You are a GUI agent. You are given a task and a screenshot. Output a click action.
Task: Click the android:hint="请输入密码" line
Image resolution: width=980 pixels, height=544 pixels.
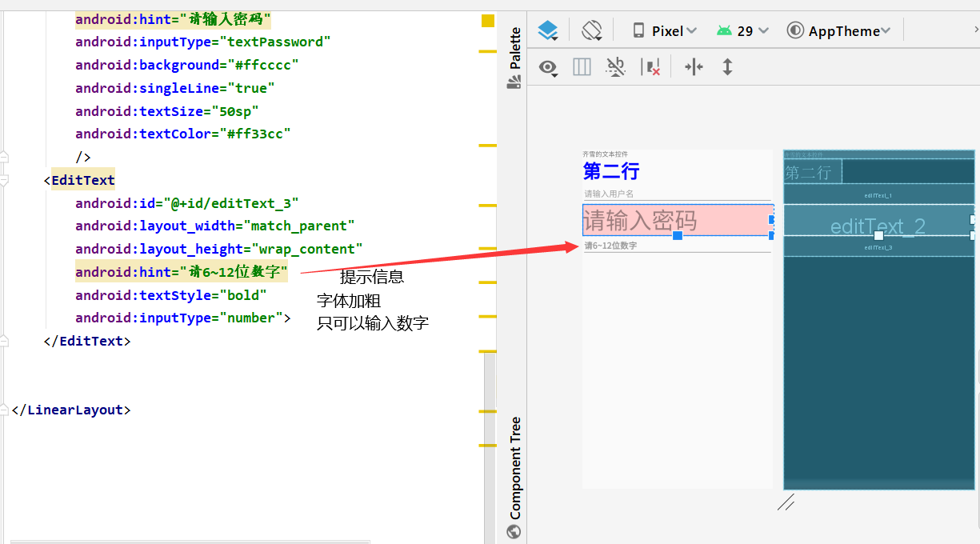pyautogui.click(x=174, y=19)
